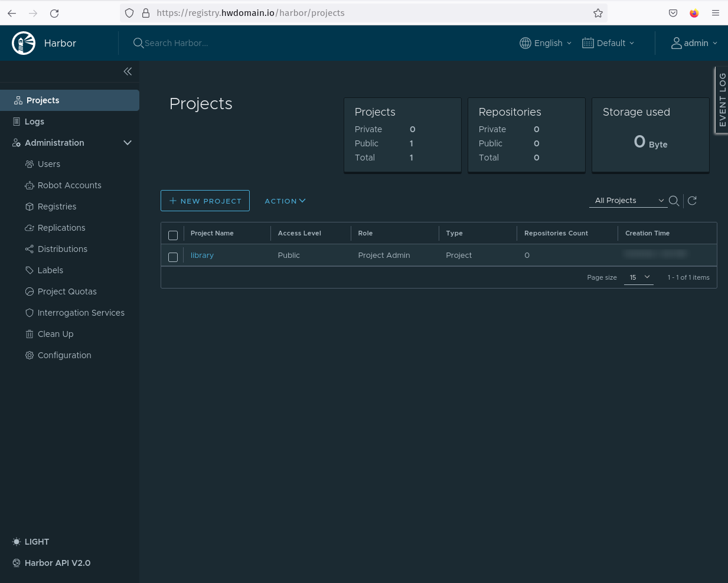The width and height of the screenshot is (728, 583).
Task: Refresh the project list
Action: [x=693, y=201]
